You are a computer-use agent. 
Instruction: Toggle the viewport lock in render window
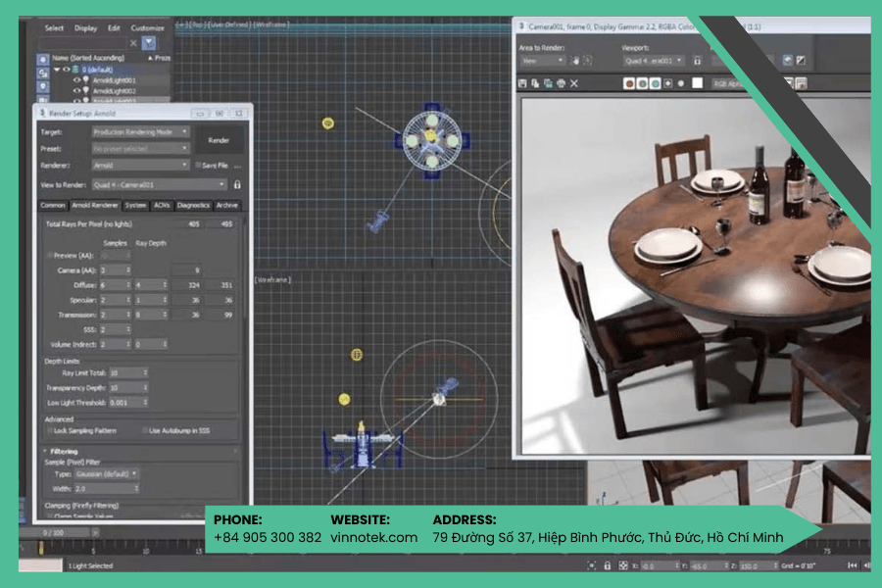[x=698, y=60]
